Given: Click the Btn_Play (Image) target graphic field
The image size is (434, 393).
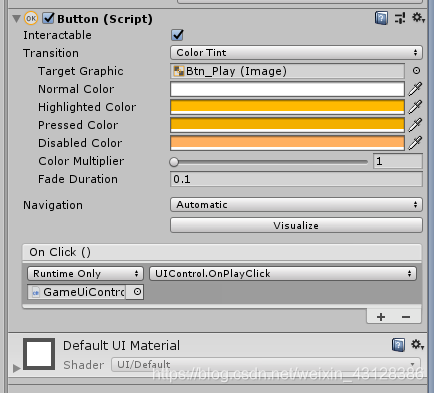Looking at the screenshot, I should 287,71.
